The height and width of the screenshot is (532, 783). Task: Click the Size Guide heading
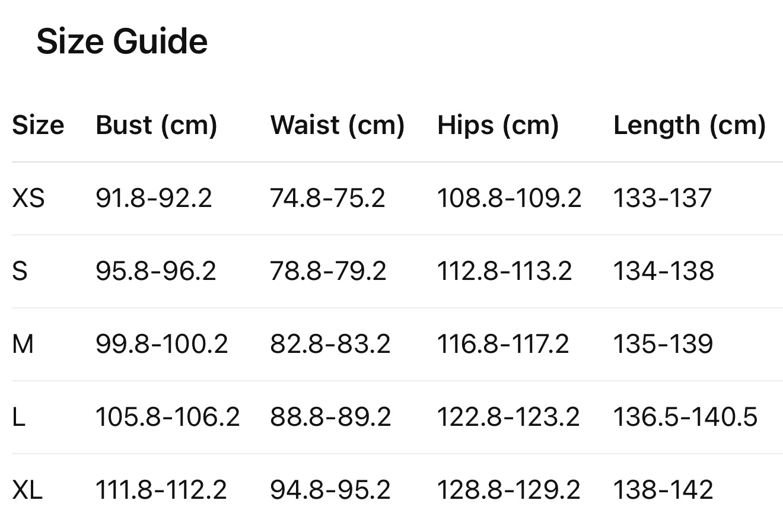pyautogui.click(x=122, y=42)
